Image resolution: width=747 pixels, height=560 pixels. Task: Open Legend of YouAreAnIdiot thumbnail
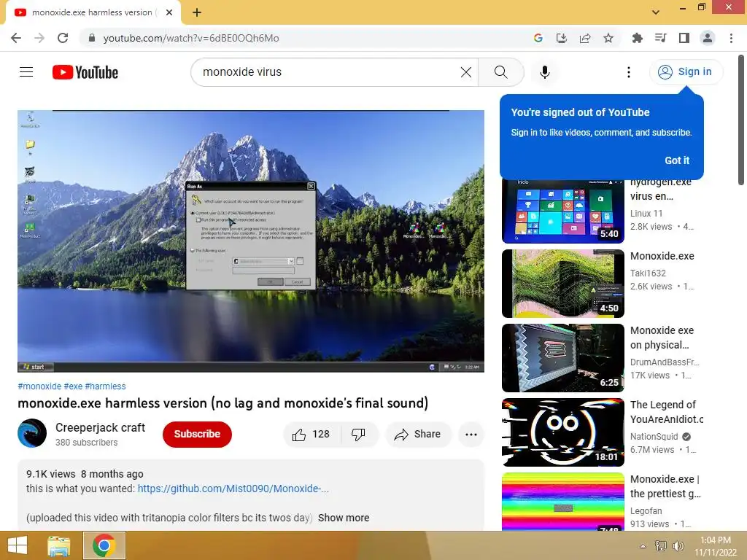pyautogui.click(x=563, y=432)
